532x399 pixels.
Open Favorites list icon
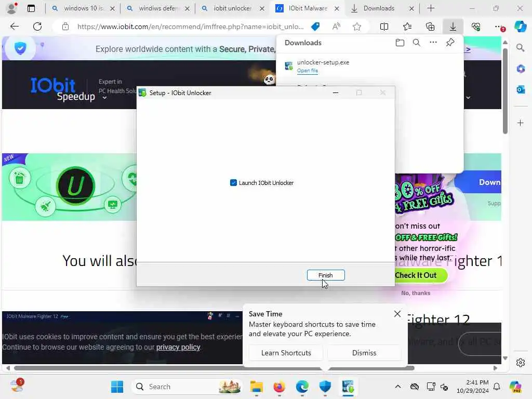point(407,26)
